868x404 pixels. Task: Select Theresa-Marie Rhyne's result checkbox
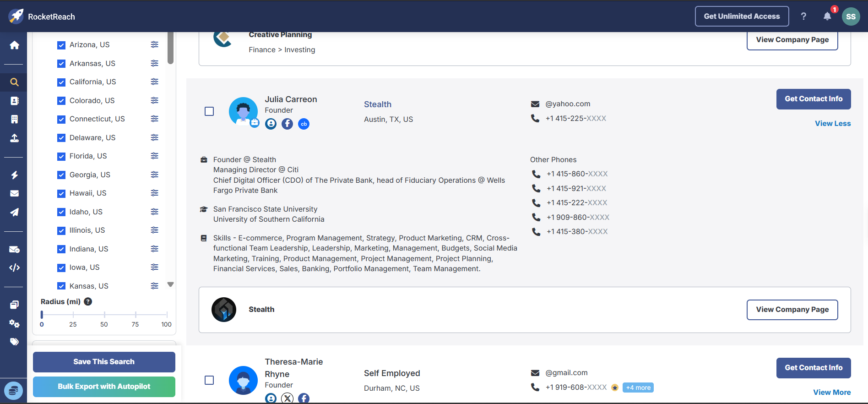(x=209, y=380)
